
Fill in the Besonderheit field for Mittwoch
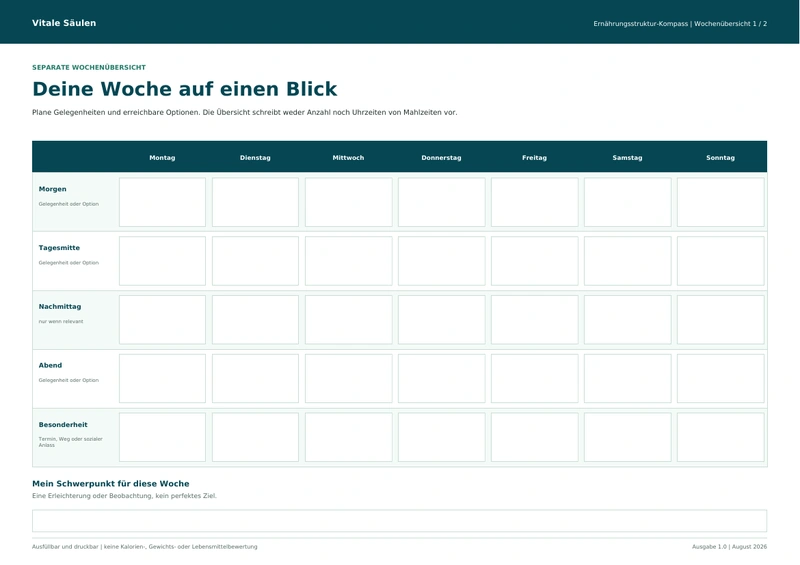click(348, 437)
